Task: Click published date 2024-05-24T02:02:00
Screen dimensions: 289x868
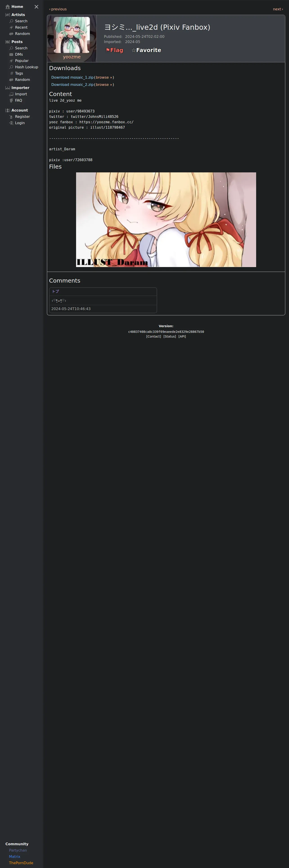Action: [x=145, y=37]
